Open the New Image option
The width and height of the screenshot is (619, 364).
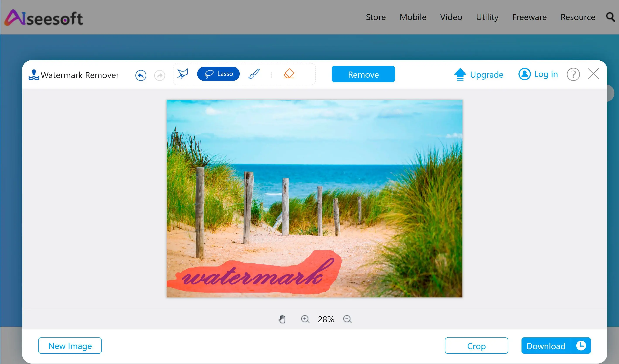[x=70, y=346]
